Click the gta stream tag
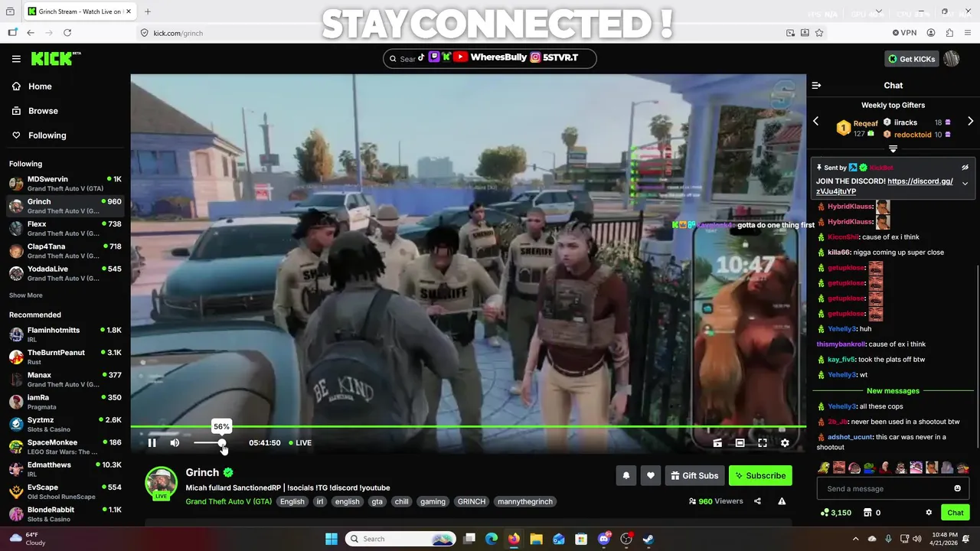Viewport: 980px width, 551px height. point(377,502)
